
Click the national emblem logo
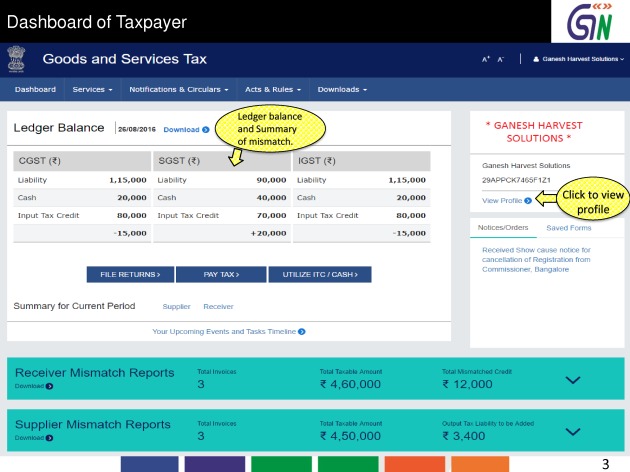tap(16, 59)
